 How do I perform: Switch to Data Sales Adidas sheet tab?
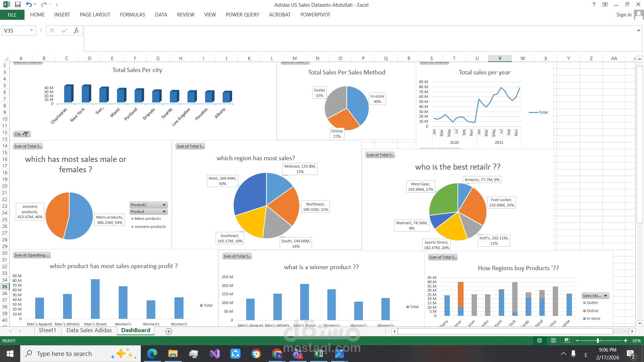pyautogui.click(x=89, y=330)
